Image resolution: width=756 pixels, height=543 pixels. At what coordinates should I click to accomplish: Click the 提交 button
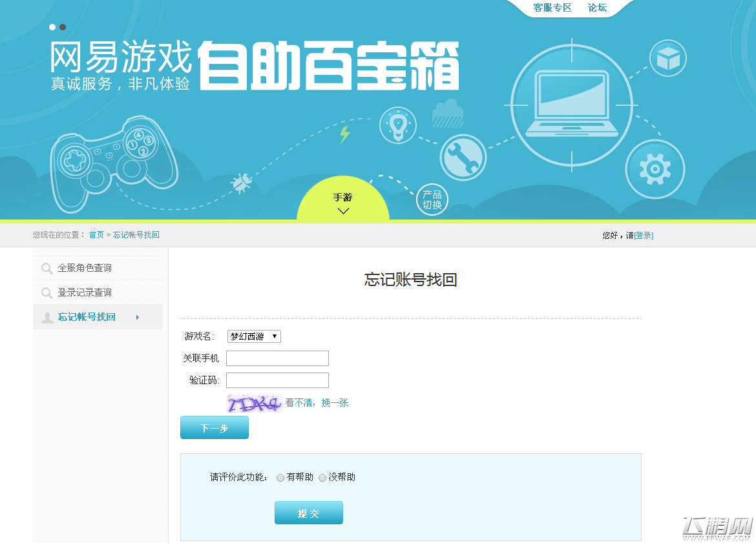[x=309, y=513]
